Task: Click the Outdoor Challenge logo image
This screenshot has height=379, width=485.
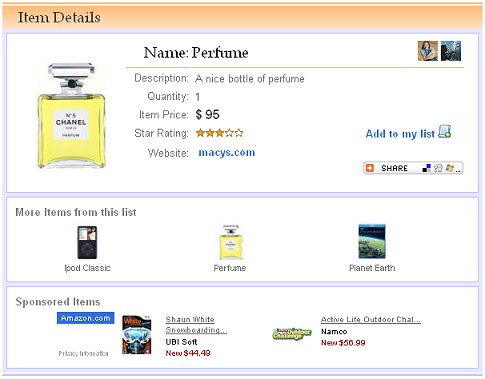Action: (x=292, y=333)
